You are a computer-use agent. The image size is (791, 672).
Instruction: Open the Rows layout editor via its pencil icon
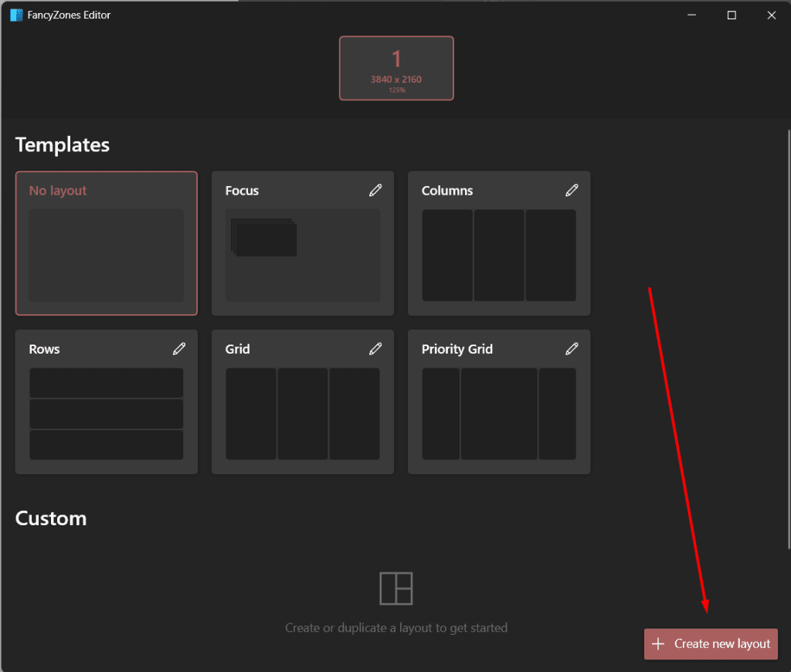[x=179, y=348]
